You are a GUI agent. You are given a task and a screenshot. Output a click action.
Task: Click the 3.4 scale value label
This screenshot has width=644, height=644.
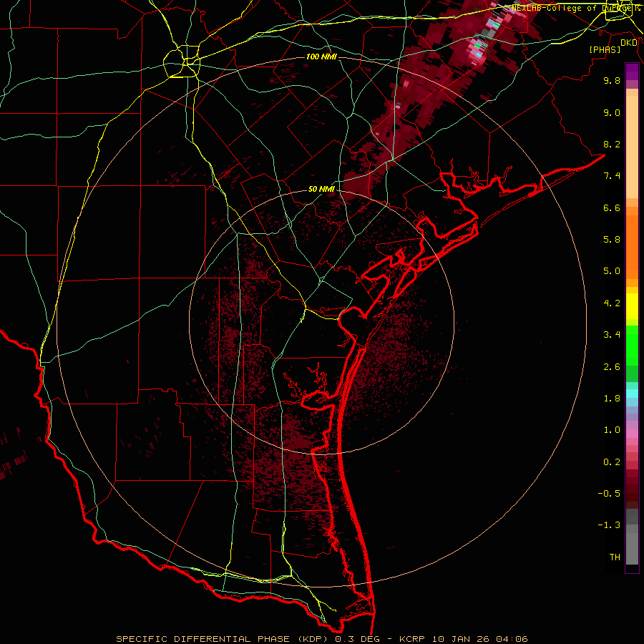pyautogui.click(x=612, y=335)
